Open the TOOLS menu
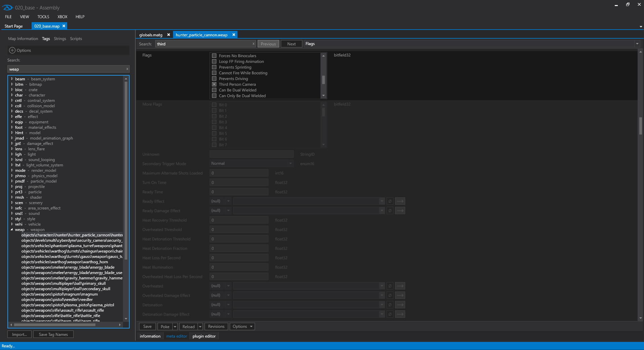This screenshot has width=644, height=350. [43, 17]
